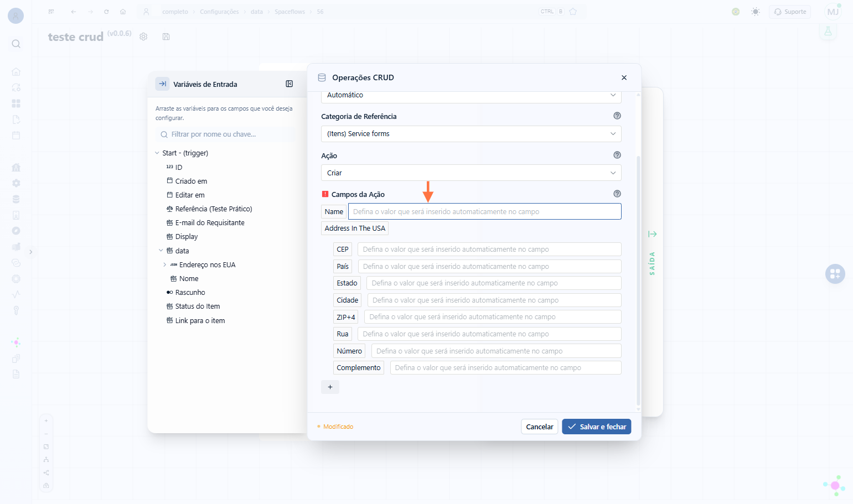Click the ZIP+4 value input field
853x504 pixels.
tap(493, 317)
